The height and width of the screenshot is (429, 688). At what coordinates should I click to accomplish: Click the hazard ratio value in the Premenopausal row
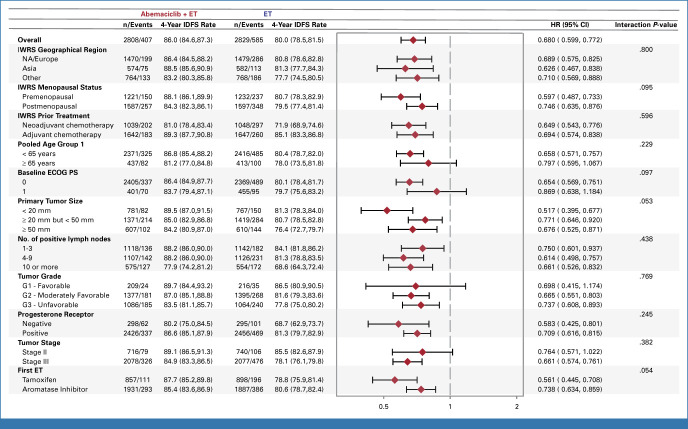point(570,97)
